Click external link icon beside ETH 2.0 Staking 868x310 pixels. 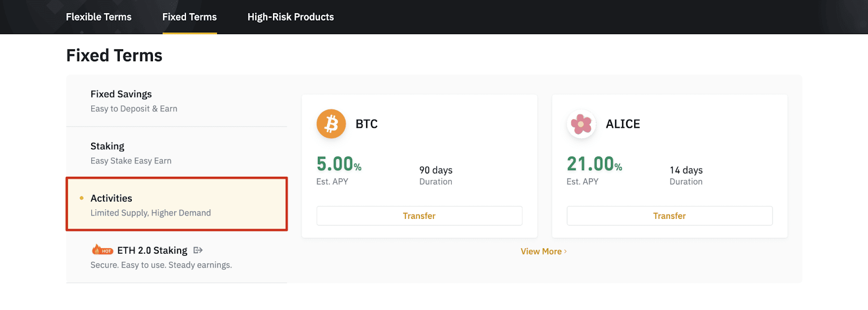pyautogui.click(x=198, y=250)
